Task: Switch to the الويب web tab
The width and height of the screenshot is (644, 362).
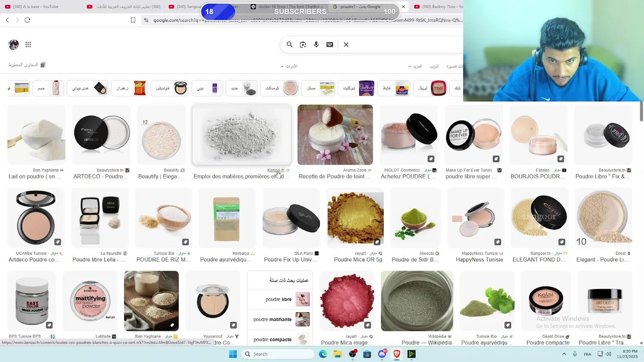Action: [434, 66]
